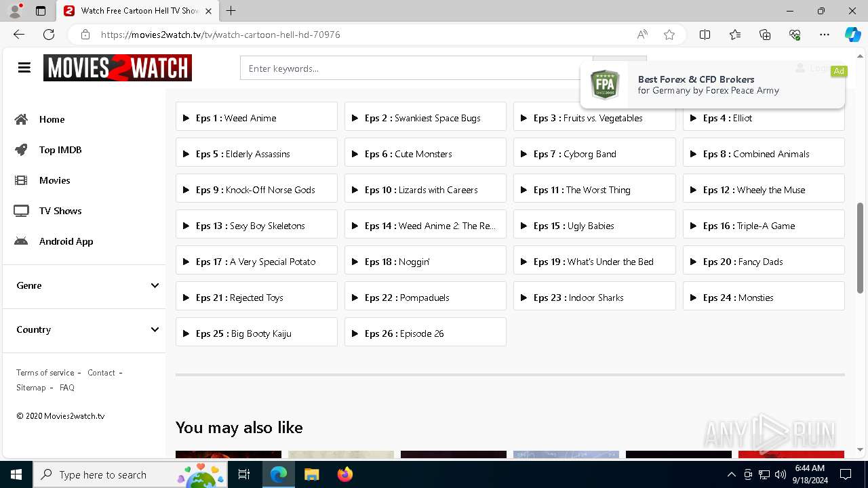Viewport: 868px width, 488px height.
Task: Expand the Country dropdown
Action: point(87,329)
